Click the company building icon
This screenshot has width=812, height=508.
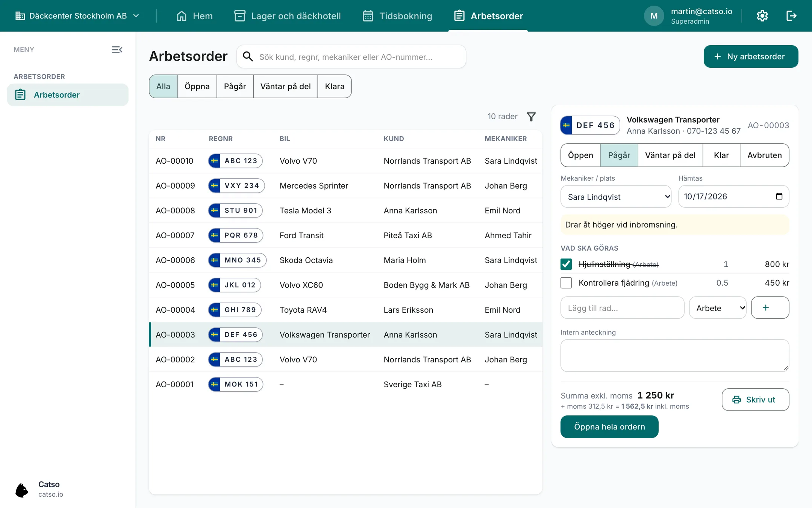(x=20, y=16)
